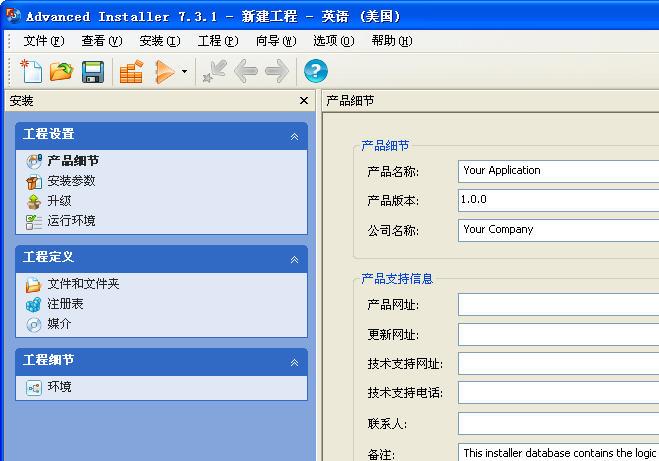Click the blue Help question mark icon
The width and height of the screenshot is (659, 461).
pyautogui.click(x=316, y=71)
